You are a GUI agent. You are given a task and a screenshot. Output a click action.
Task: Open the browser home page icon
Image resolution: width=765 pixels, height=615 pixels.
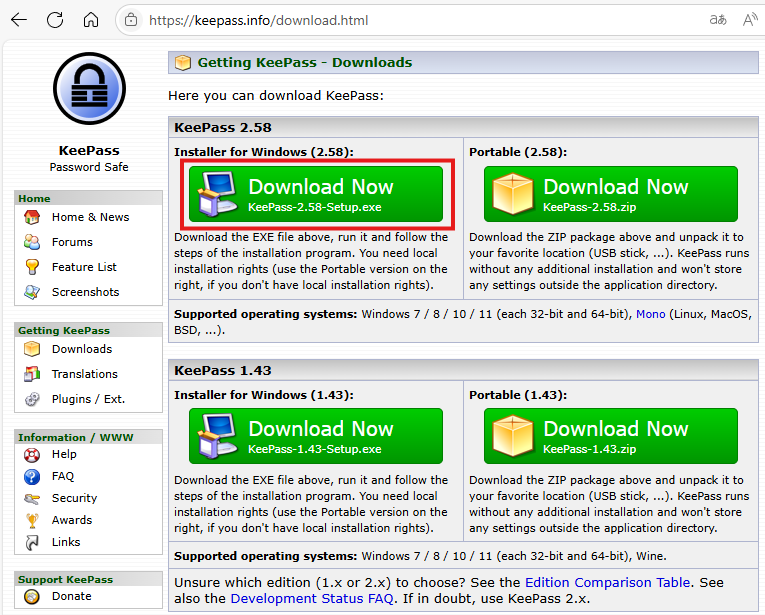click(x=91, y=20)
